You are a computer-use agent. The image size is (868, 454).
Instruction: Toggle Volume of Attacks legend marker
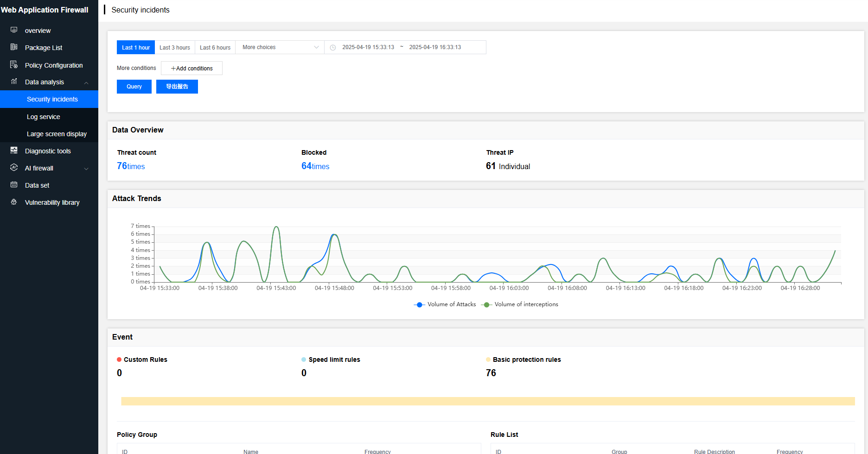(x=419, y=304)
